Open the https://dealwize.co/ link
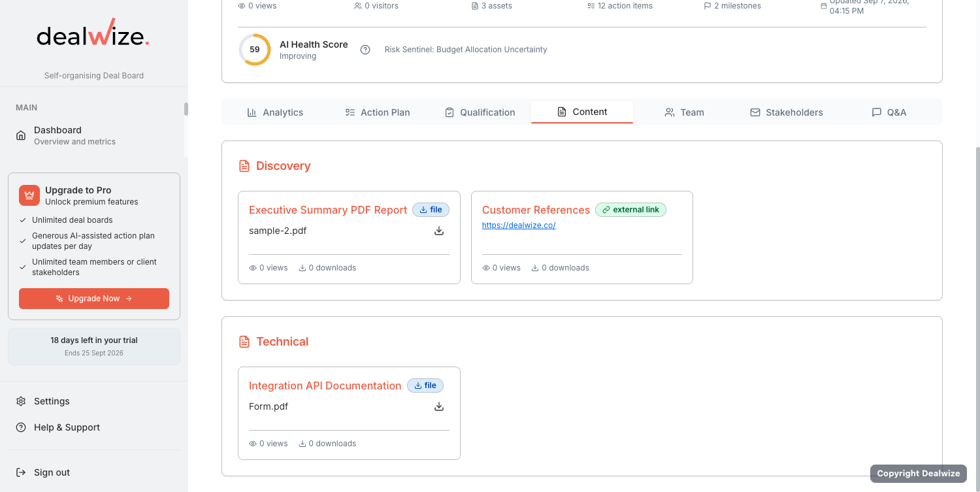 click(x=519, y=225)
